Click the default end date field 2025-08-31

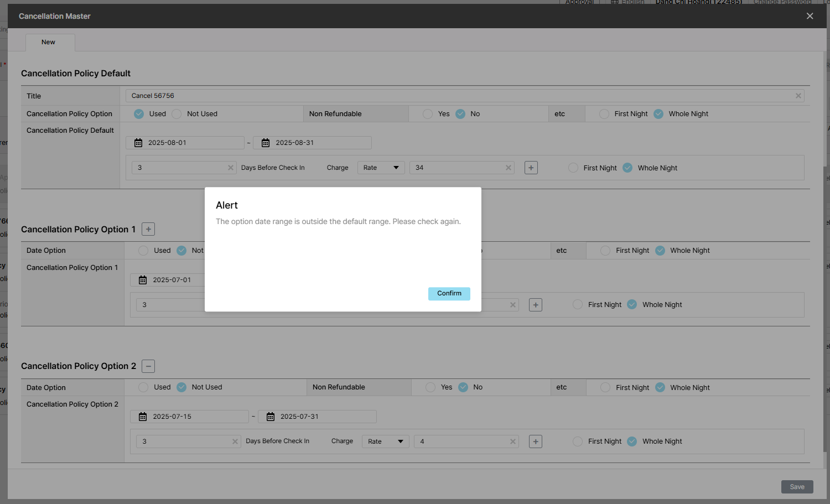coord(313,143)
